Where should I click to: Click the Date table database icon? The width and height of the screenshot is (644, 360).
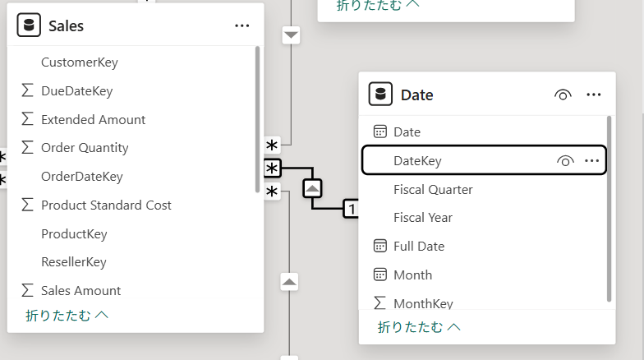tap(380, 94)
